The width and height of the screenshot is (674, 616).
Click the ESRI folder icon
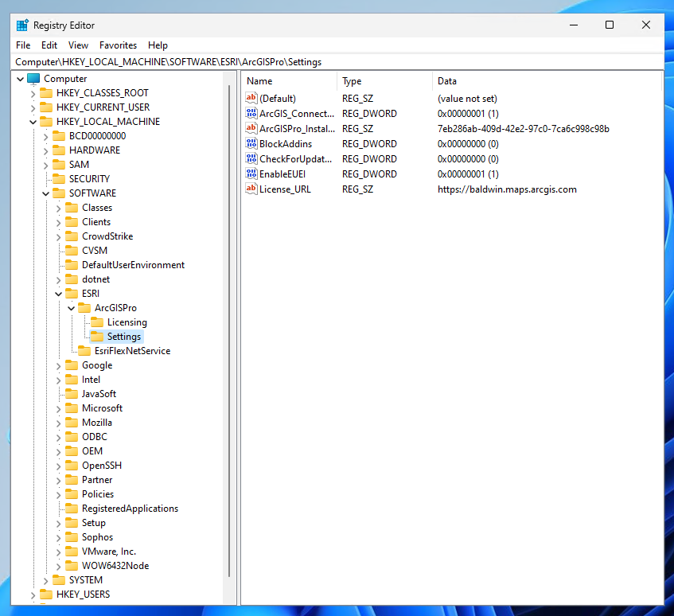[72, 294]
